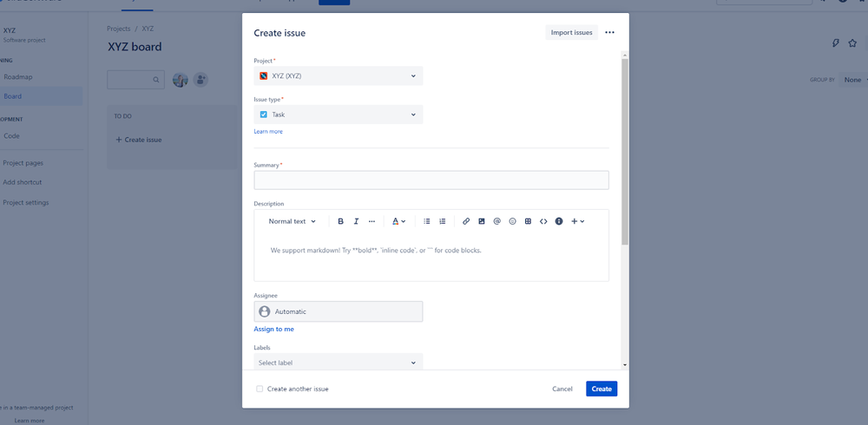The height and width of the screenshot is (425, 868).
Task: Insert an emoji
Action: 513,221
